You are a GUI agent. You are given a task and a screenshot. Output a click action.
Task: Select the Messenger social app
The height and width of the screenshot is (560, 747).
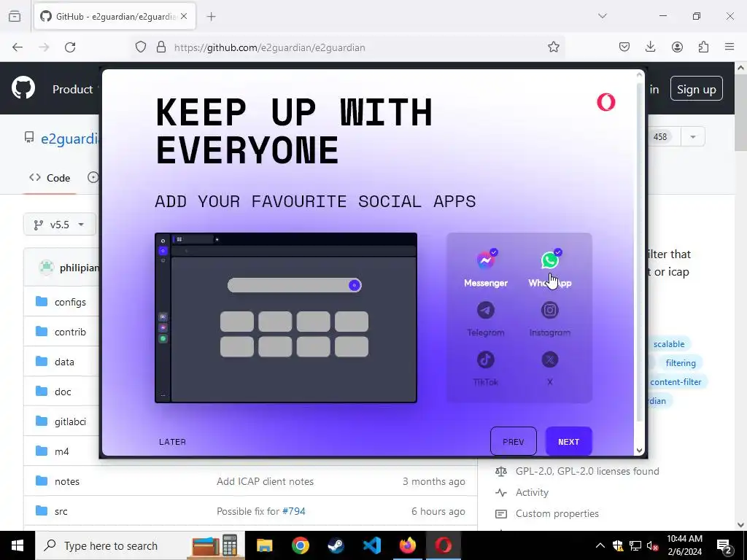pos(485,268)
